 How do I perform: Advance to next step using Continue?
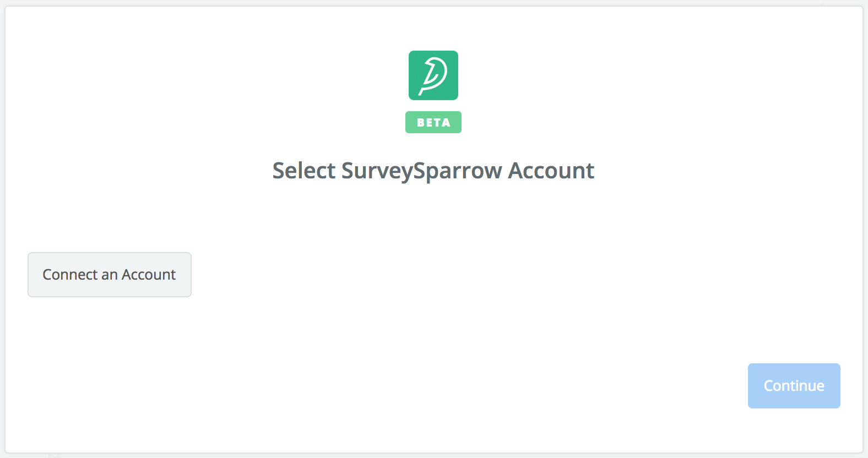[x=794, y=386]
